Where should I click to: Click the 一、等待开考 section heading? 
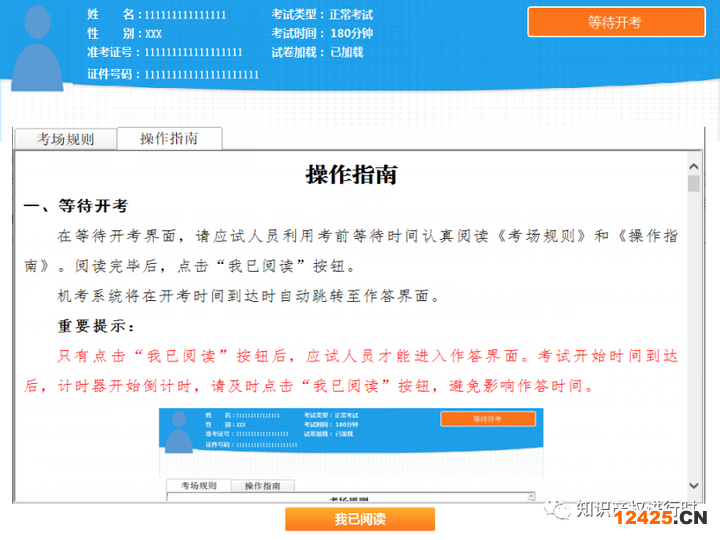(x=76, y=206)
